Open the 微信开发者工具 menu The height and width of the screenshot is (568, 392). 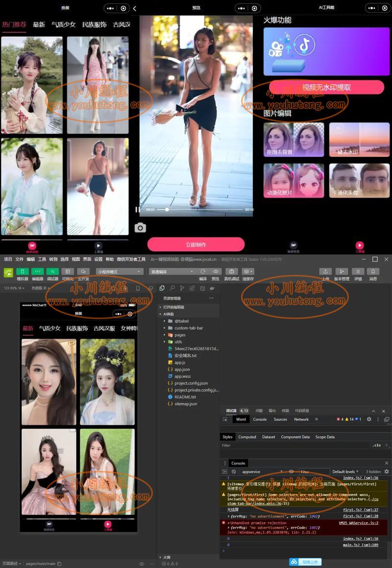[131, 259]
